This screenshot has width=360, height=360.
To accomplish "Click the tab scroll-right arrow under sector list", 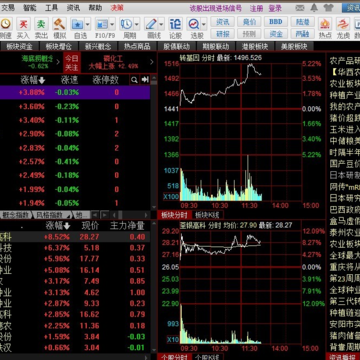I will coord(105,215).
